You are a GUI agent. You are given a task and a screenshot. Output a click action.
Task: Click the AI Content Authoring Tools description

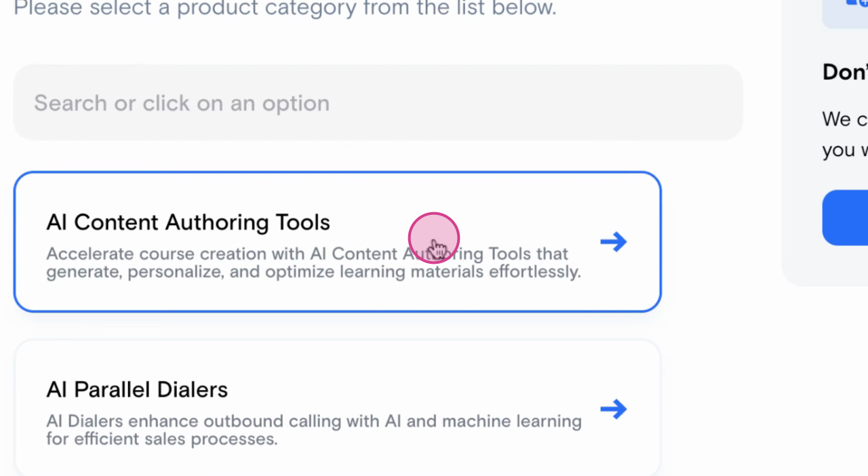coord(313,263)
